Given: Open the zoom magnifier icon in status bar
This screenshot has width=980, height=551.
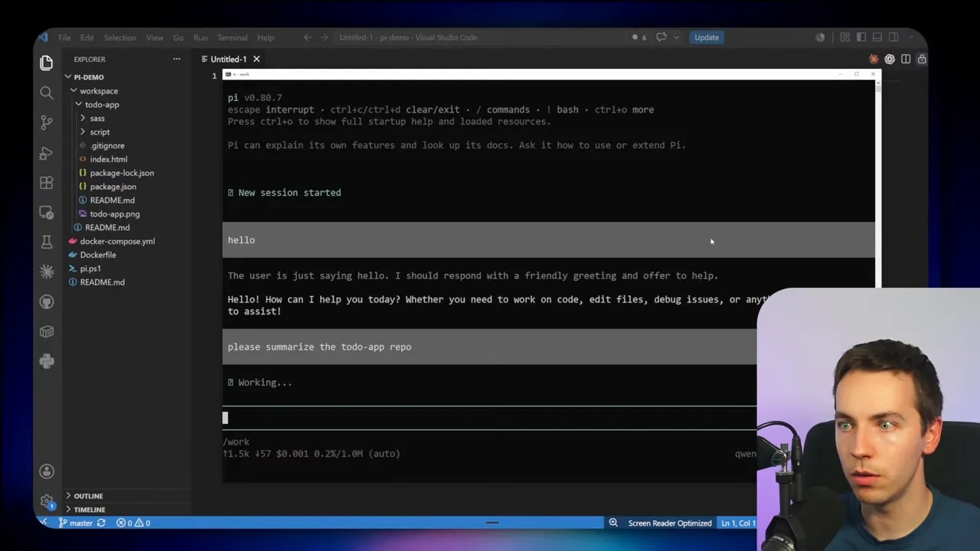Looking at the screenshot, I should coord(613,523).
